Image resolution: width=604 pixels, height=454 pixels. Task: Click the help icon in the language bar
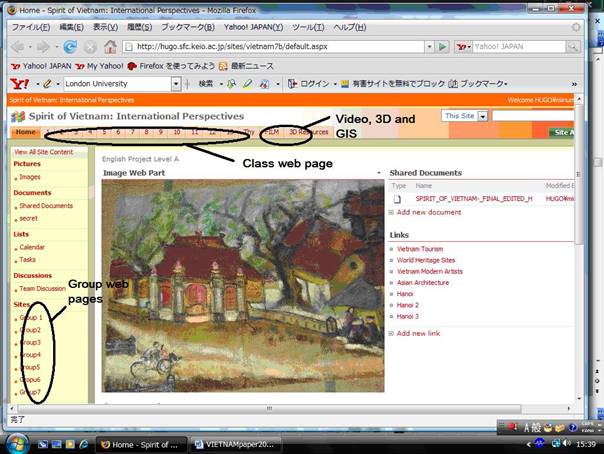(572, 427)
